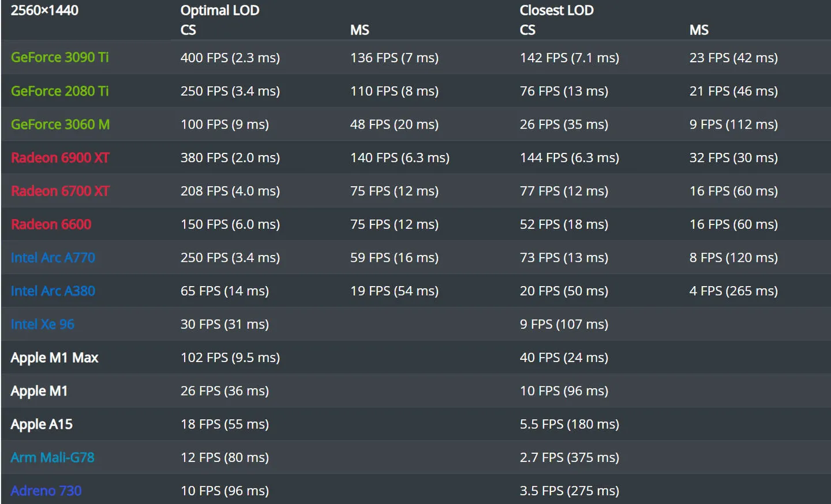Viewport: 831px width, 504px height.
Task: Click the GeForce 3090 Ti link
Action: click(59, 58)
